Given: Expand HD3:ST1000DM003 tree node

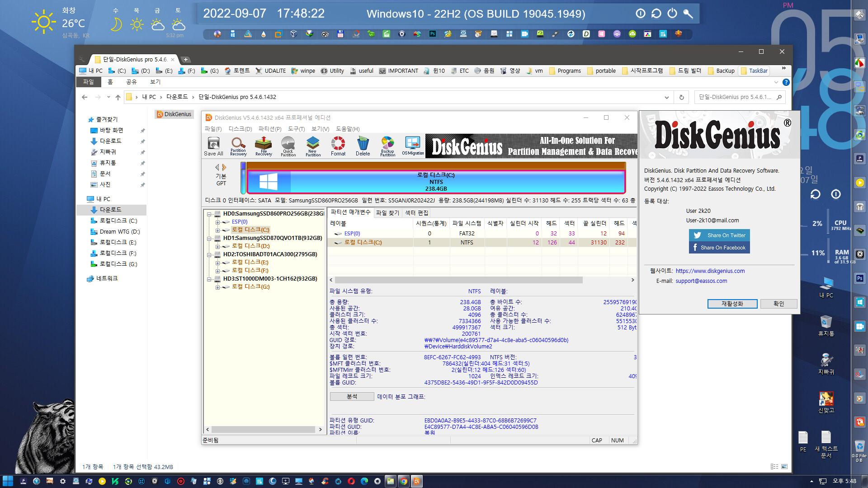Looking at the screenshot, I should 209,279.
